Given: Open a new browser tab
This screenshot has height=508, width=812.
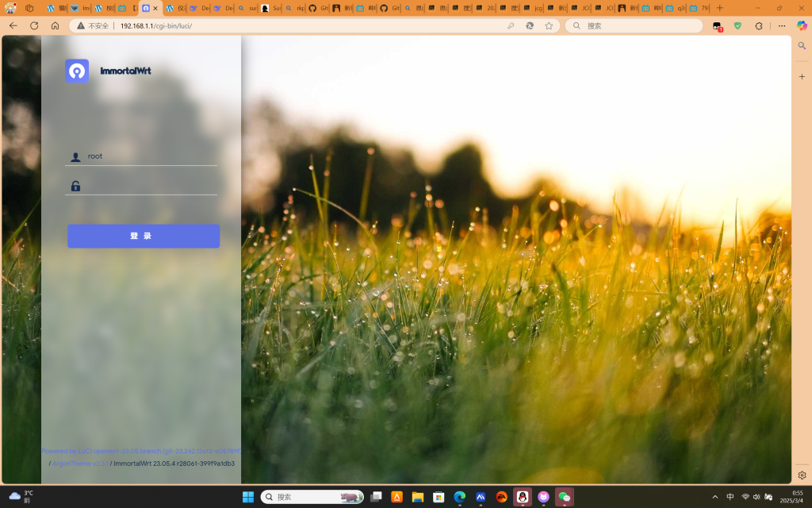Looking at the screenshot, I should tap(720, 8).
